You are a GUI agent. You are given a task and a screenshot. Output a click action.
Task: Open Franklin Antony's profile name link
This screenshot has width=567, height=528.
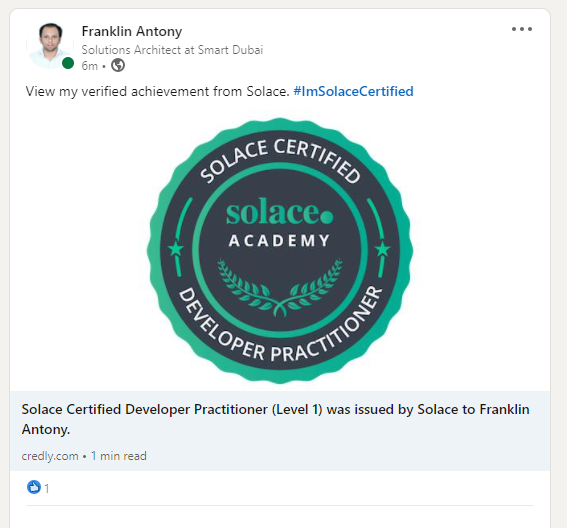[132, 31]
